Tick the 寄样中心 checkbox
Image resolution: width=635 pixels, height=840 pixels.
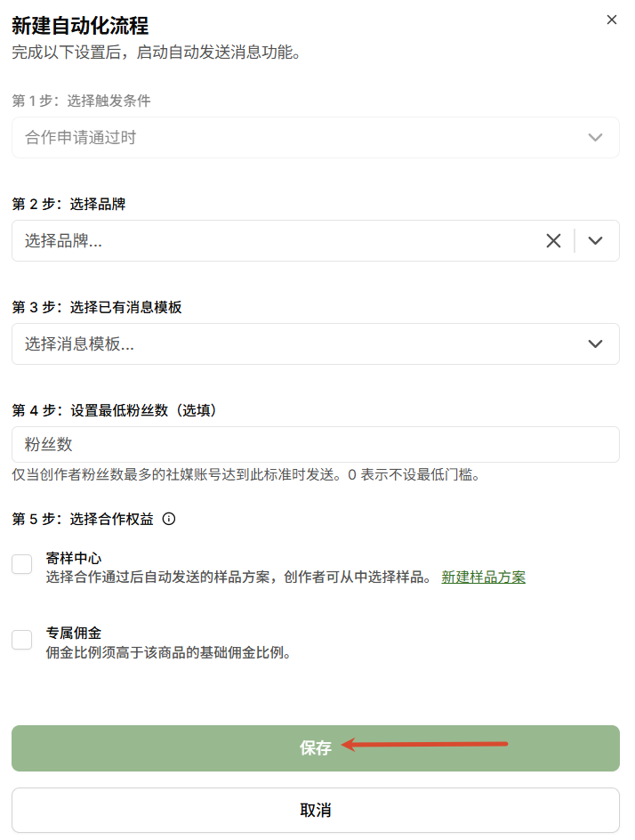coord(22,564)
